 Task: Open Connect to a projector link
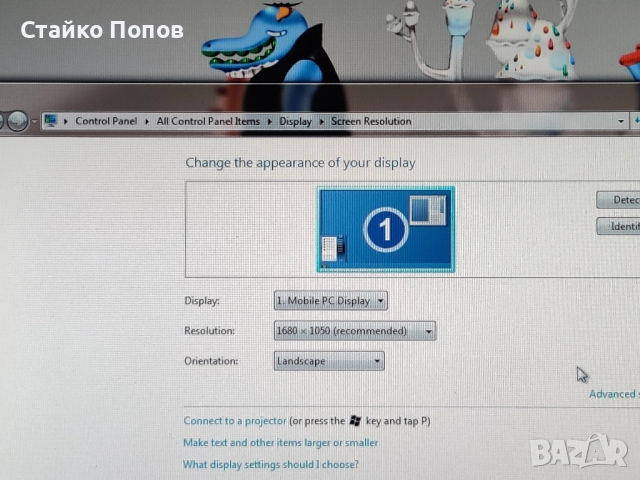[235, 421]
